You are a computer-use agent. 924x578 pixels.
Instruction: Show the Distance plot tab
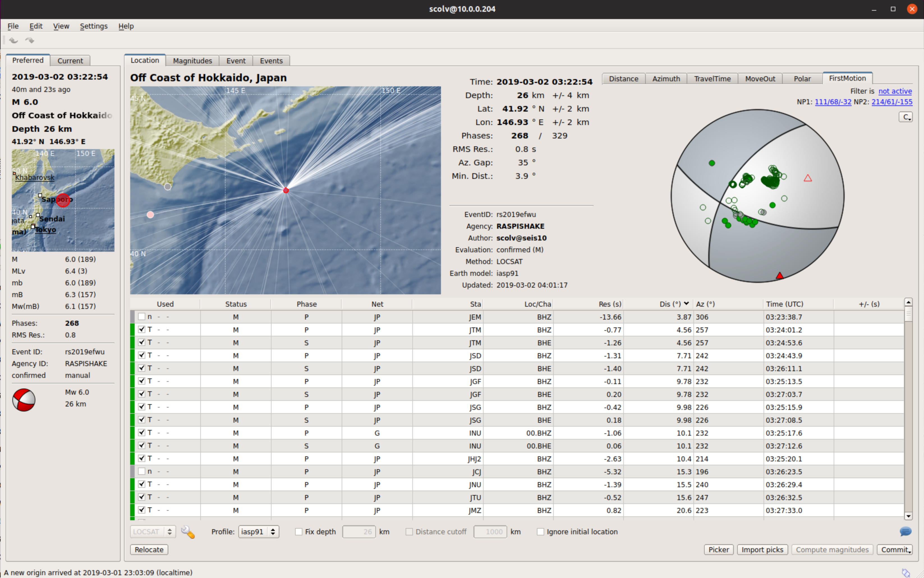point(623,79)
